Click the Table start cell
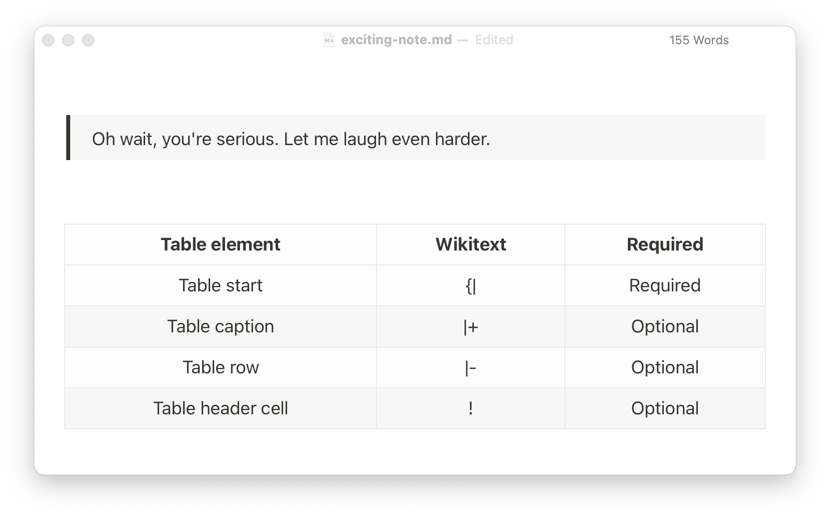This screenshot has height=517, width=830. click(x=220, y=285)
